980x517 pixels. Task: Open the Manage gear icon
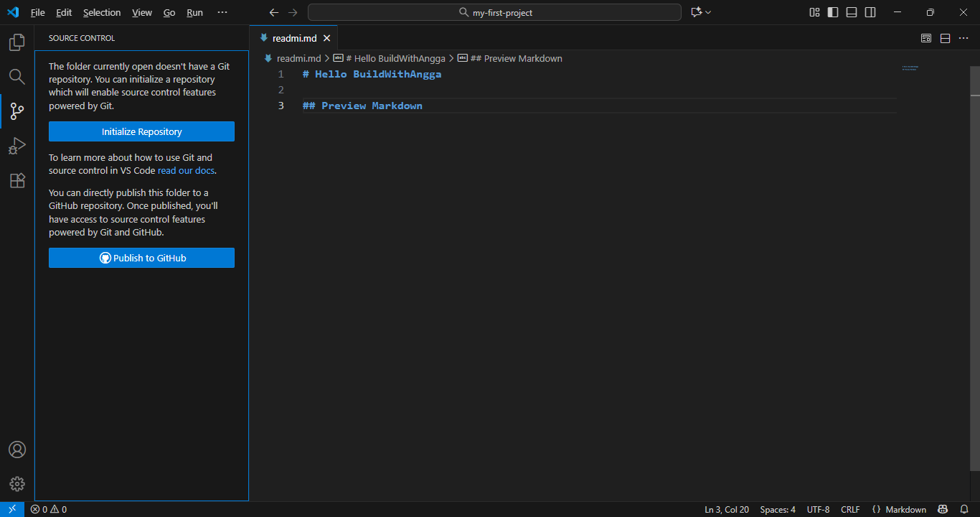click(17, 483)
